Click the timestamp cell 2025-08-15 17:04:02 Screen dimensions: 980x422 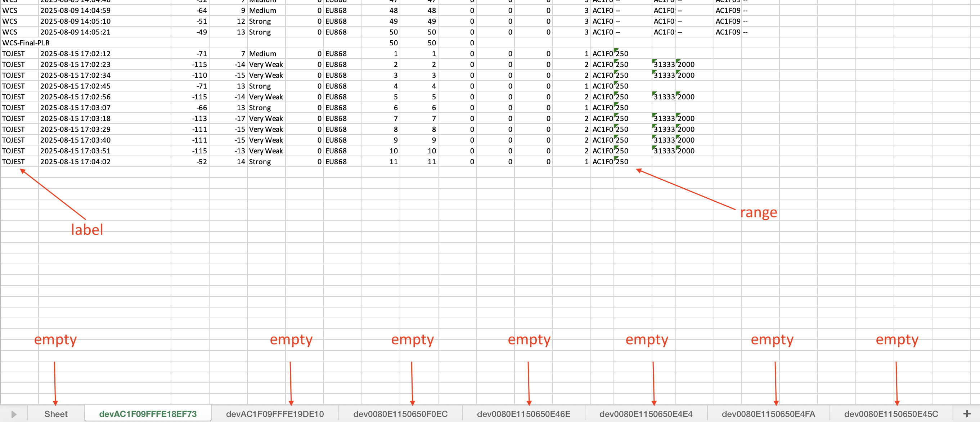tap(75, 162)
